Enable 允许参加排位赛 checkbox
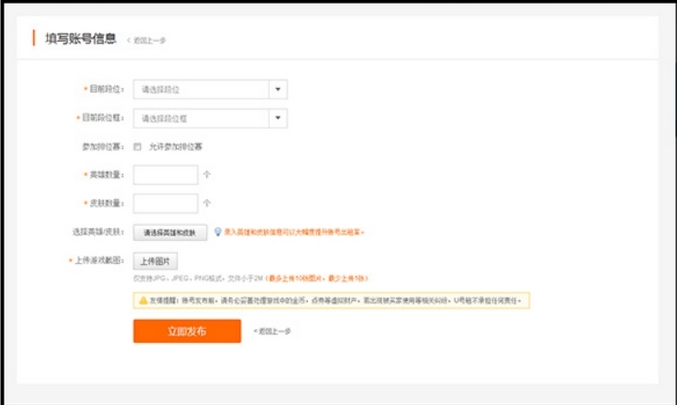 point(137,146)
